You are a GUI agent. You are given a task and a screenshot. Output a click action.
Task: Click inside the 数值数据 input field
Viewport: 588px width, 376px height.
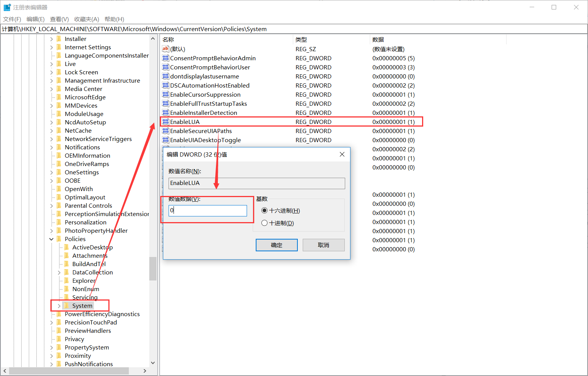(x=207, y=210)
